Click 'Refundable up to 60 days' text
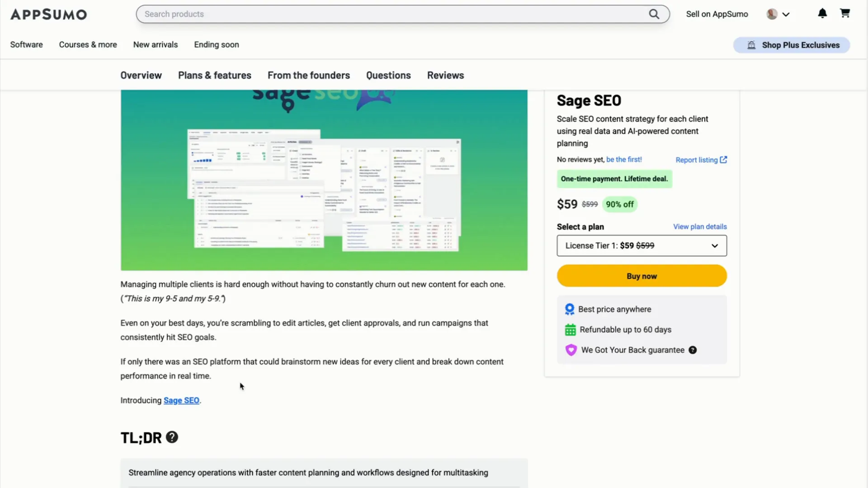Viewport: 868px width, 488px height. click(625, 330)
